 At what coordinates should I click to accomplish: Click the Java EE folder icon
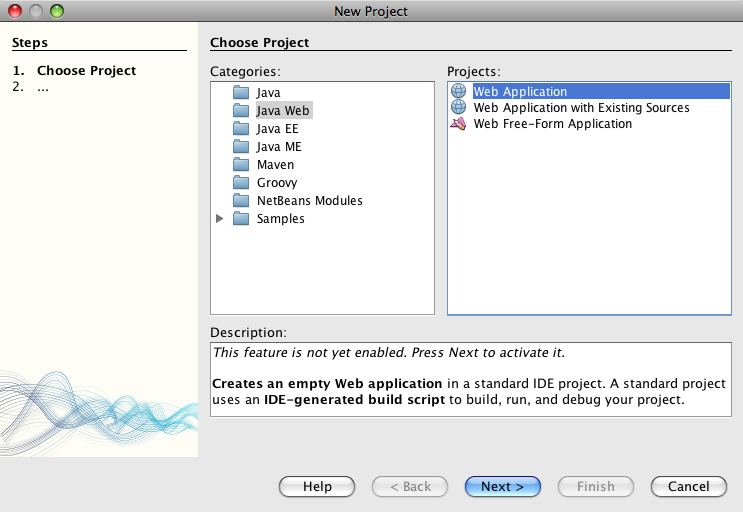click(240, 129)
